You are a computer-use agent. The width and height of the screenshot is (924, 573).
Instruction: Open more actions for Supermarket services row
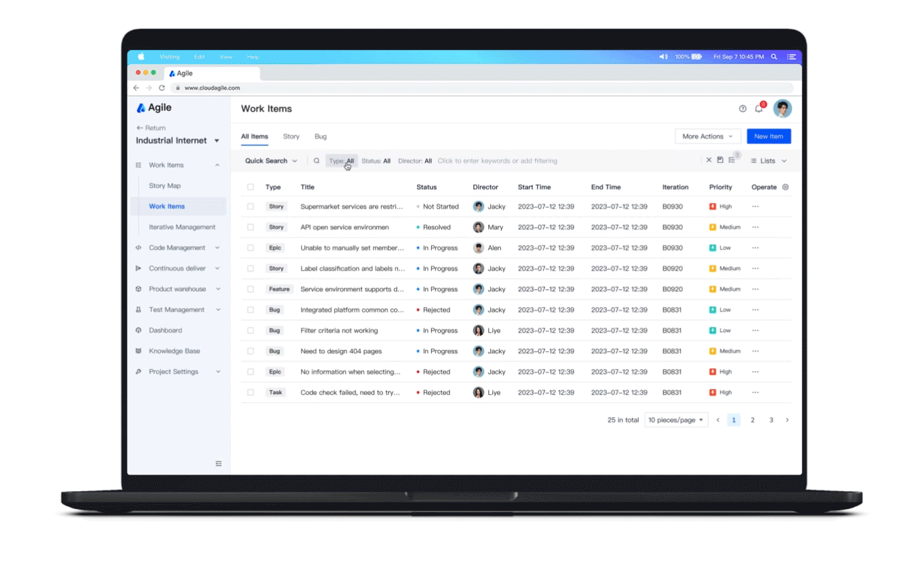[756, 207]
